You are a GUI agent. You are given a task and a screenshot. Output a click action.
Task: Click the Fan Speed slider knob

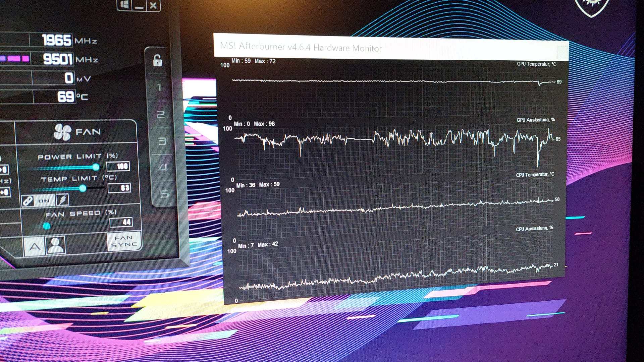(x=47, y=226)
